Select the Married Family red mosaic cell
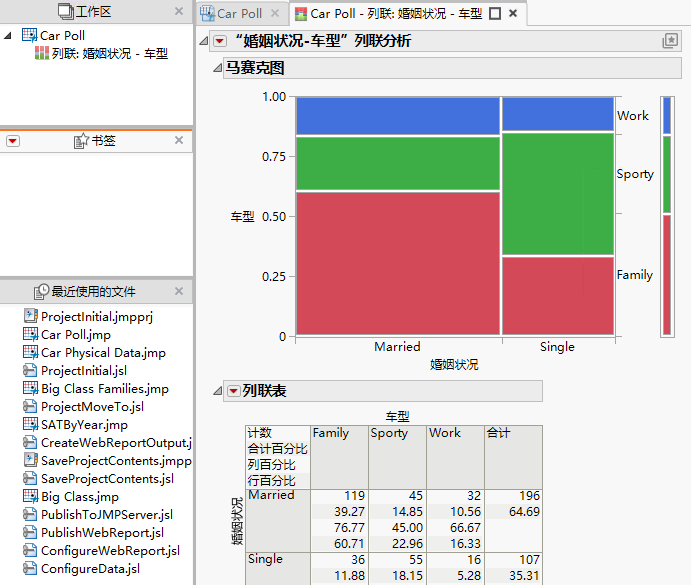This screenshot has height=585, width=691. coord(398,263)
